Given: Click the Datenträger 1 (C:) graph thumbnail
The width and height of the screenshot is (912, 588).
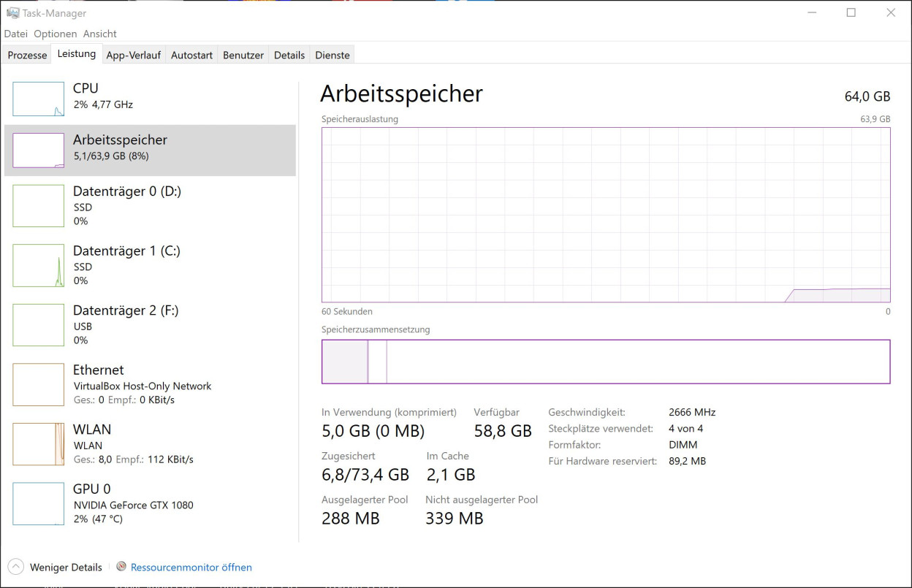Looking at the screenshot, I should click(39, 265).
